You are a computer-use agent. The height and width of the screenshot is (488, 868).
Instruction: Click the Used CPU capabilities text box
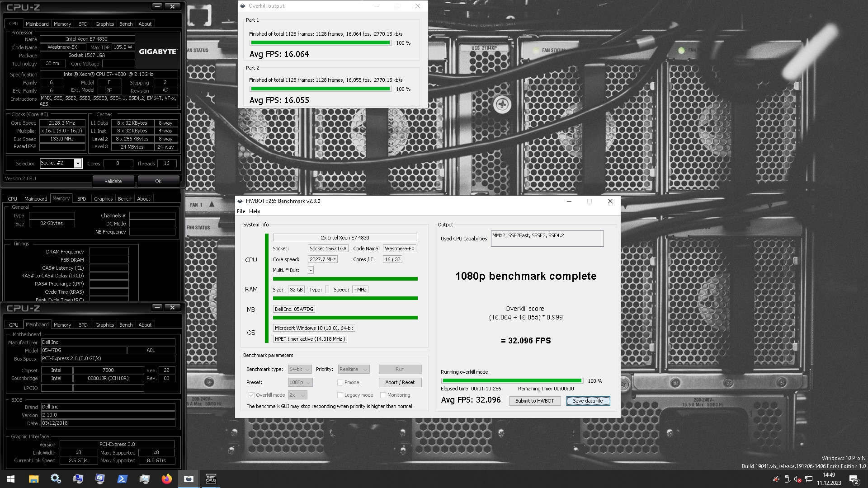click(547, 239)
